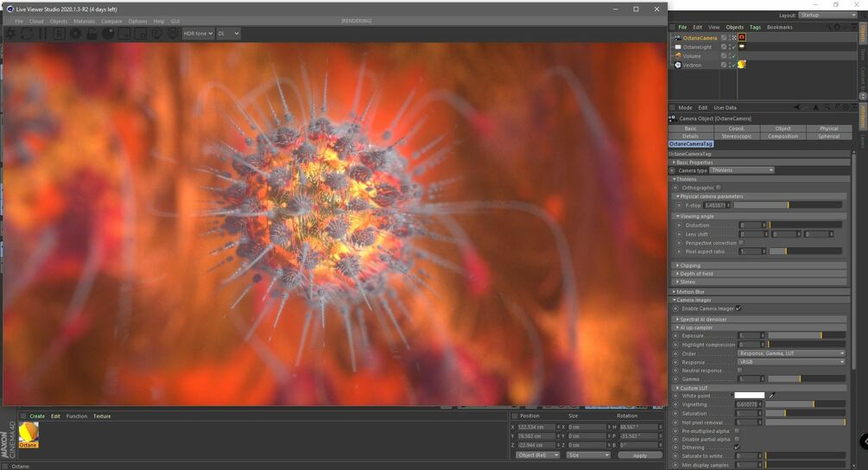Switch to the Stereoscopic attribute tab

pyautogui.click(x=736, y=136)
